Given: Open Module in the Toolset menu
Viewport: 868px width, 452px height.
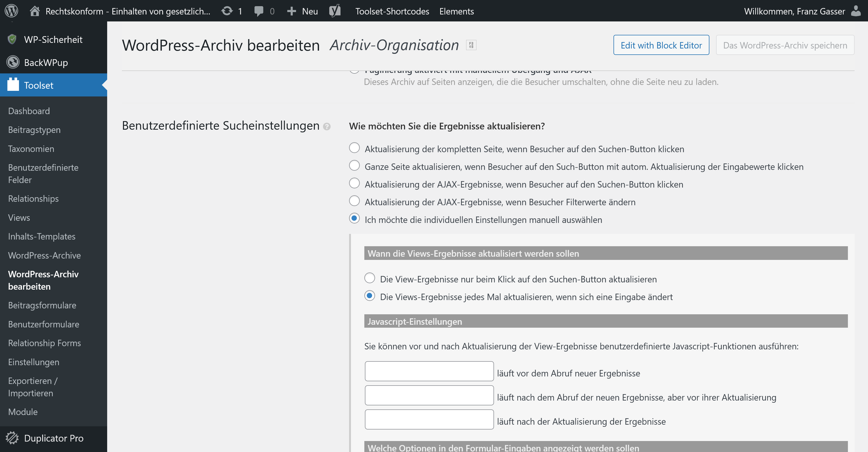Looking at the screenshot, I should pos(23,412).
